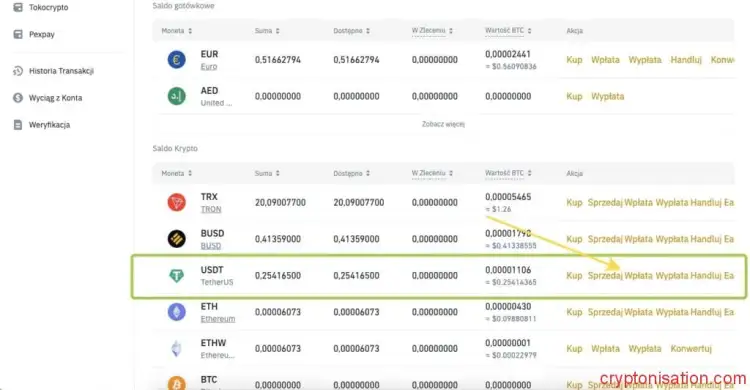Open Weryfikacja document icon
The width and height of the screenshot is (750, 390).
pos(18,124)
